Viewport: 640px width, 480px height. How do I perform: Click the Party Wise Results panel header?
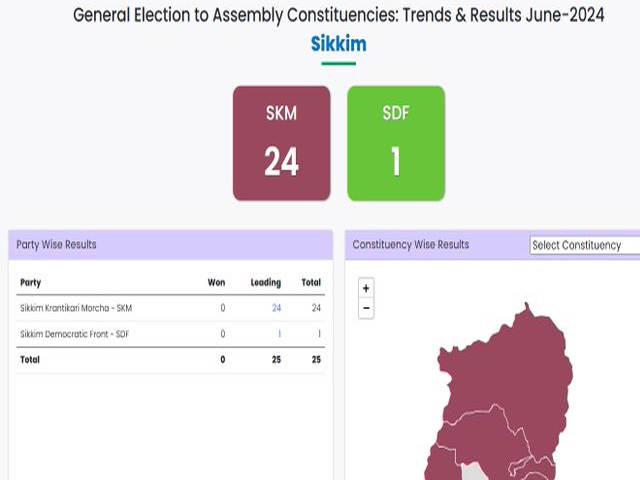[171, 245]
